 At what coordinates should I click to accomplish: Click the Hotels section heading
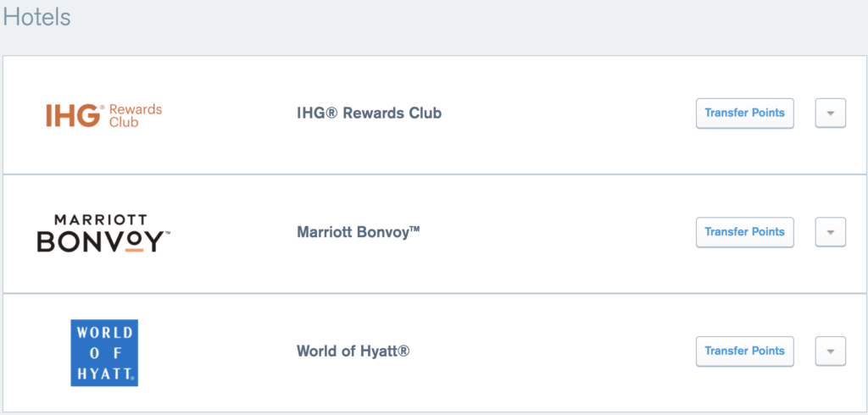(36, 17)
